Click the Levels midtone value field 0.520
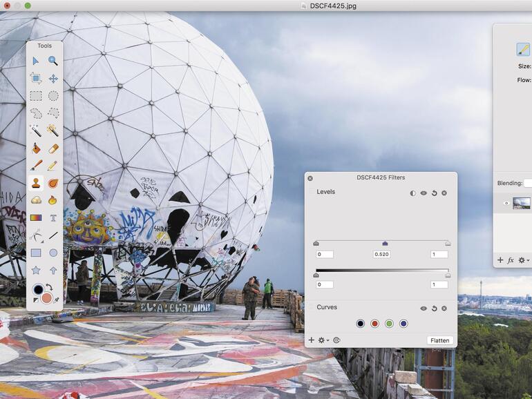Screen dimensions: 532x399 pos(381,255)
